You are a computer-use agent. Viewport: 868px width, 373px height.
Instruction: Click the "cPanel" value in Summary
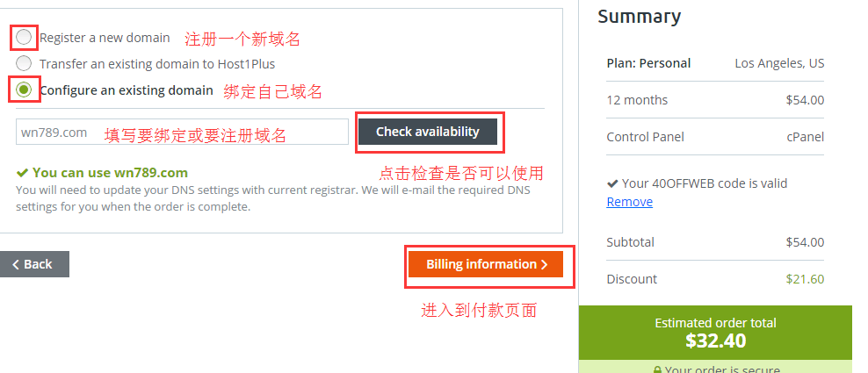tap(805, 137)
